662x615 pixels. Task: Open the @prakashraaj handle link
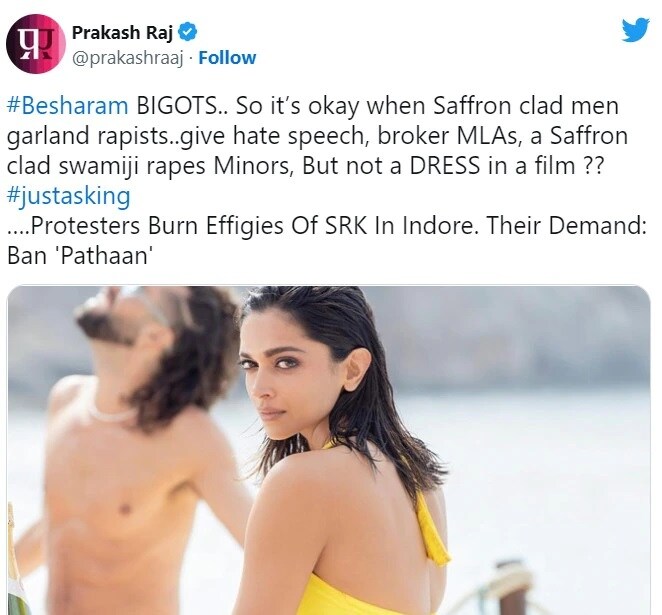coord(128,58)
